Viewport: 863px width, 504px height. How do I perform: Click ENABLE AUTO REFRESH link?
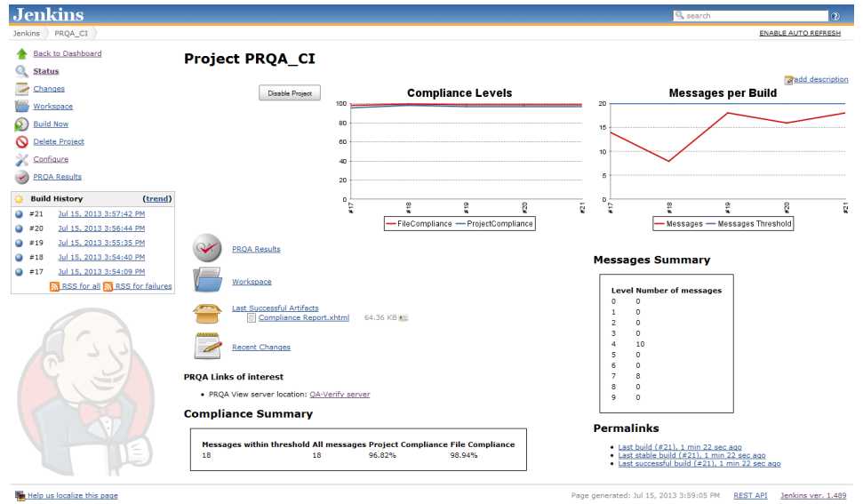[800, 33]
